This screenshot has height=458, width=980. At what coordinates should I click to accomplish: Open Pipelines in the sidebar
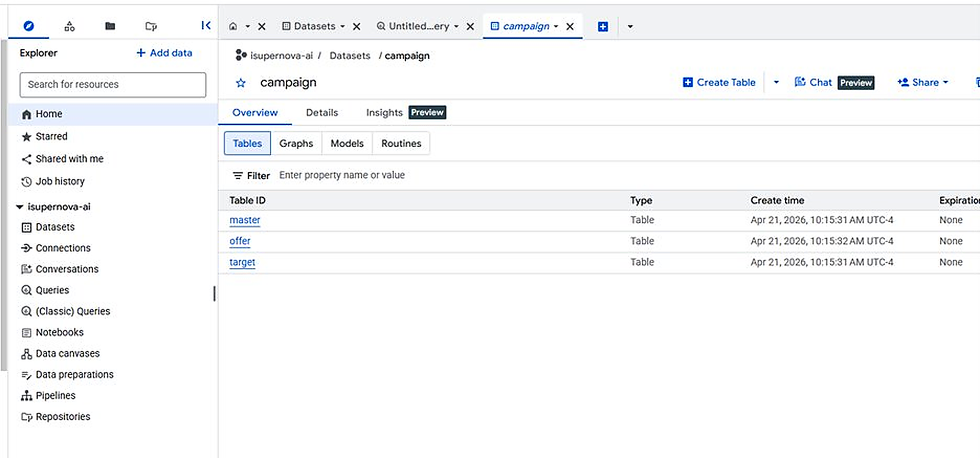[x=48, y=396]
